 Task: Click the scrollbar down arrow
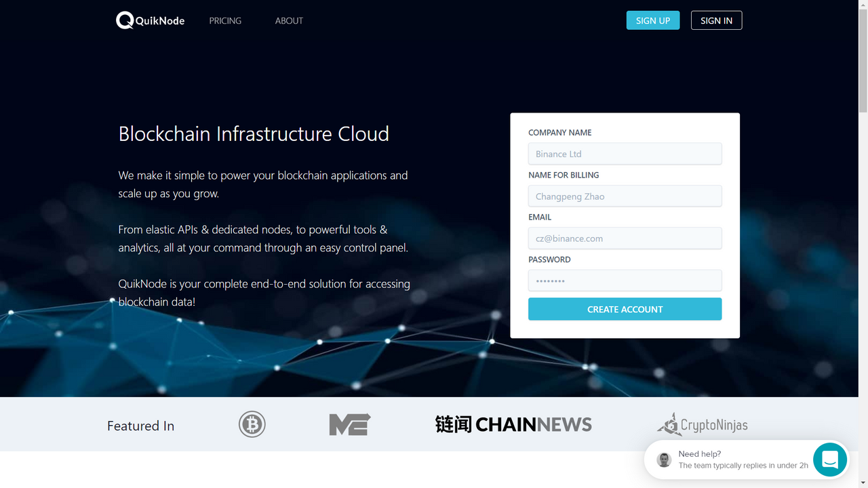(863, 483)
